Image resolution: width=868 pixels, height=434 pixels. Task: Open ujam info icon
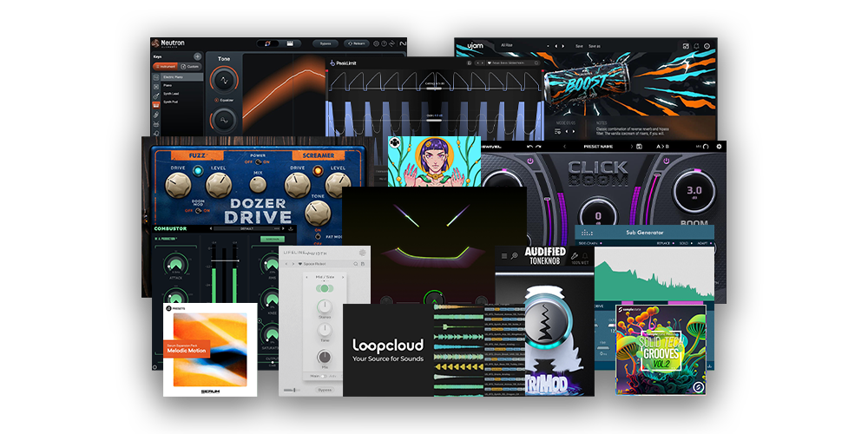707,46
